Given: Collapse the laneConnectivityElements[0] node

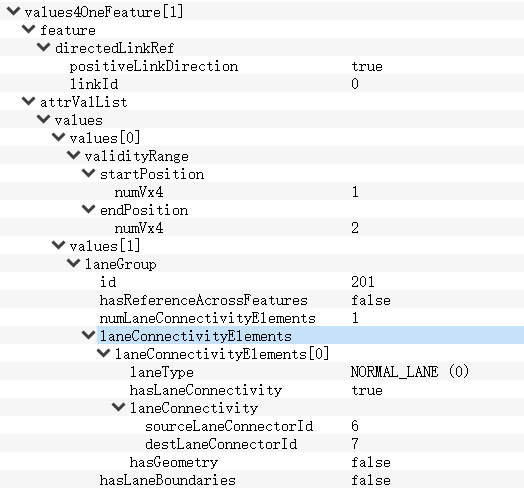Looking at the screenshot, I should [104, 353].
